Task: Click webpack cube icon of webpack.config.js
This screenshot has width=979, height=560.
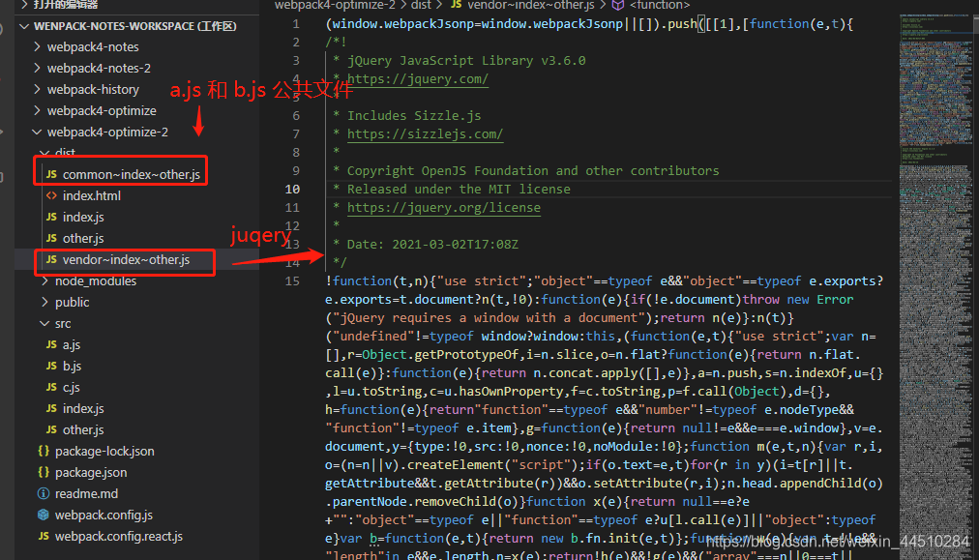Action: point(44,515)
